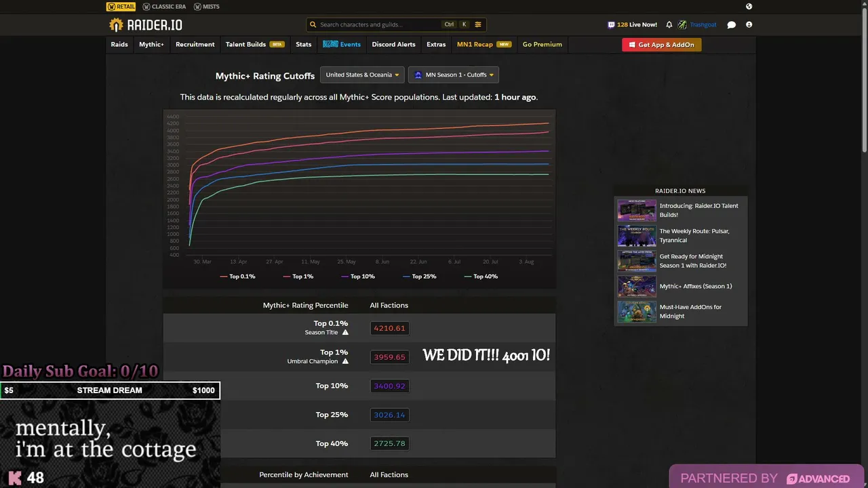Open the Mythic+ menu
The width and height of the screenshot is (868, 488).
151,44
